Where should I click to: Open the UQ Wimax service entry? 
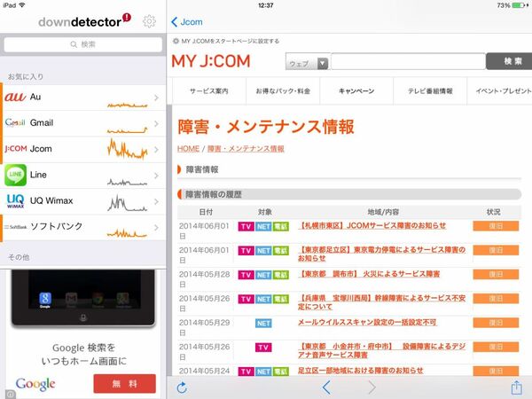click(84, 201)
